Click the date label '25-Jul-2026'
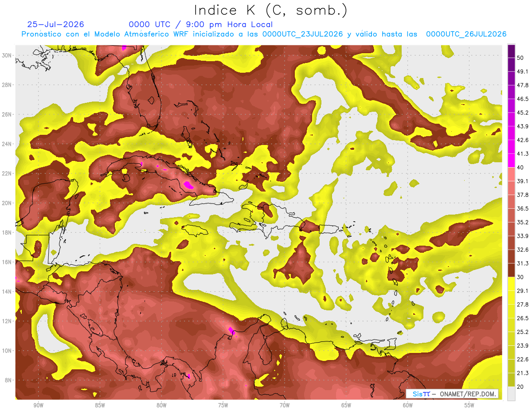 56,24
